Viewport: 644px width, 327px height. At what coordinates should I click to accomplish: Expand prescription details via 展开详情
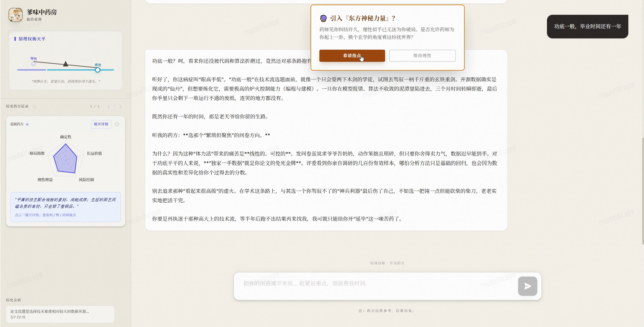click(x=101, y=124)
